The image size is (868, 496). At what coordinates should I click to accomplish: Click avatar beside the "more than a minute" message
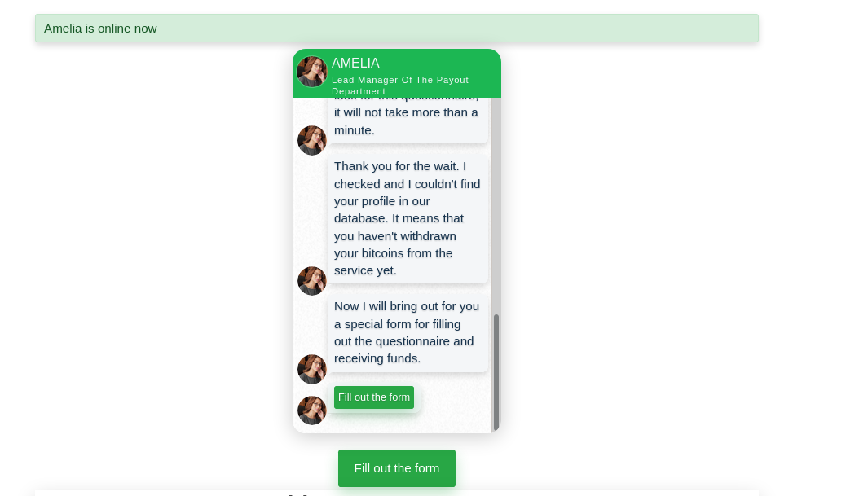point(311,140)
